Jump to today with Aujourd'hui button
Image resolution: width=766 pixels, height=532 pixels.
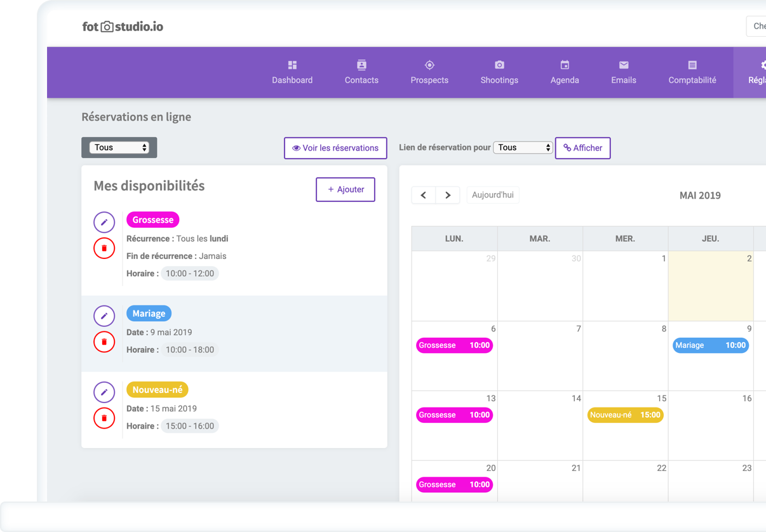click(x=493, y=195)
